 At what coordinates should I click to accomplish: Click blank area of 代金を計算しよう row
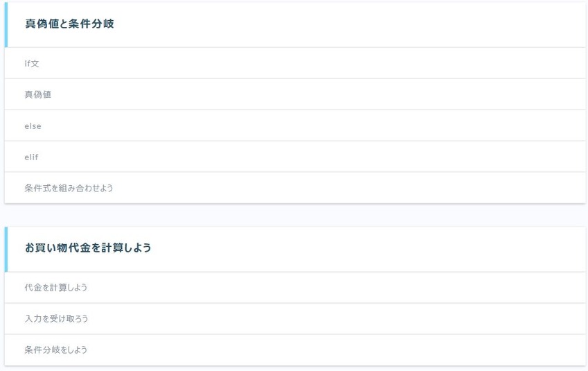pos(337,288)
